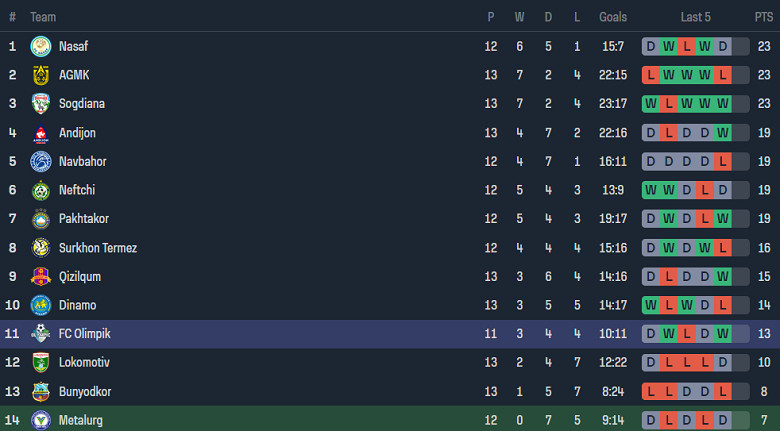Click the Metalurg club crest

coord(41,421)
